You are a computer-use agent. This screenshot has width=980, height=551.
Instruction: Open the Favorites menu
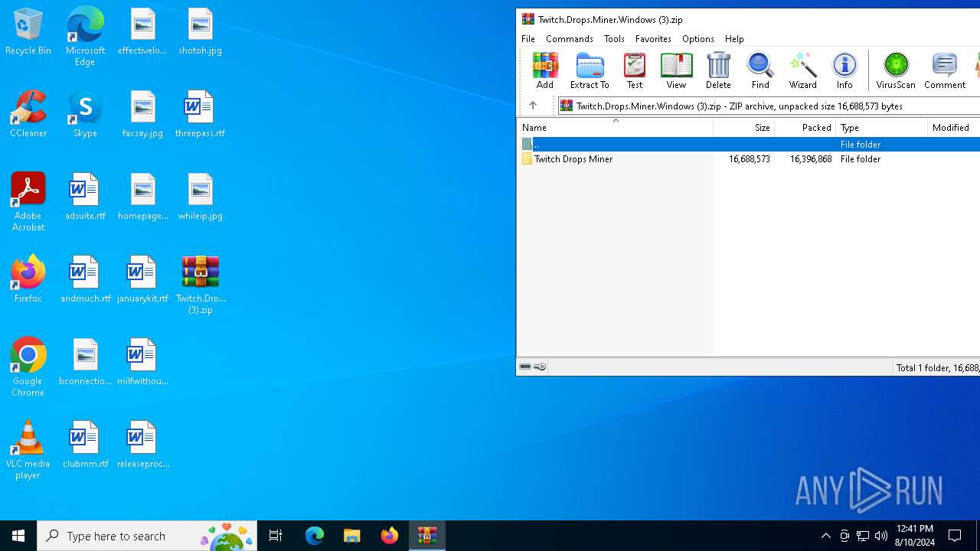coord(653,38)
